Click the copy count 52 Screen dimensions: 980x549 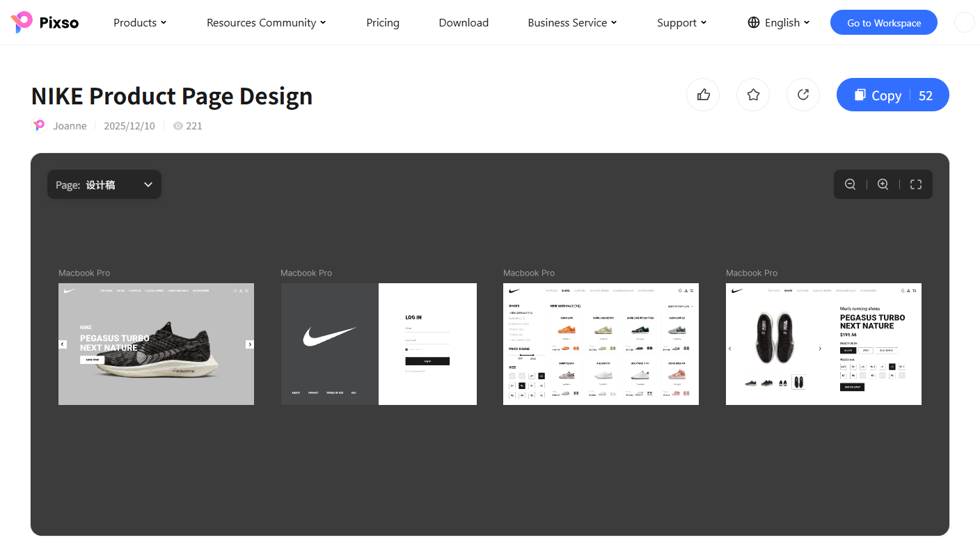click(926, 95)
